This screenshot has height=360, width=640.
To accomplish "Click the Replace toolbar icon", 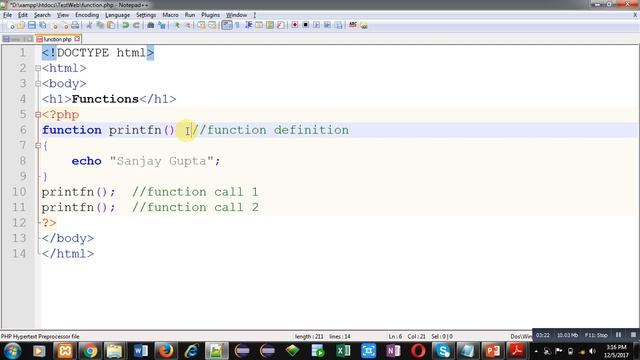I will click(x=162, y=25).
